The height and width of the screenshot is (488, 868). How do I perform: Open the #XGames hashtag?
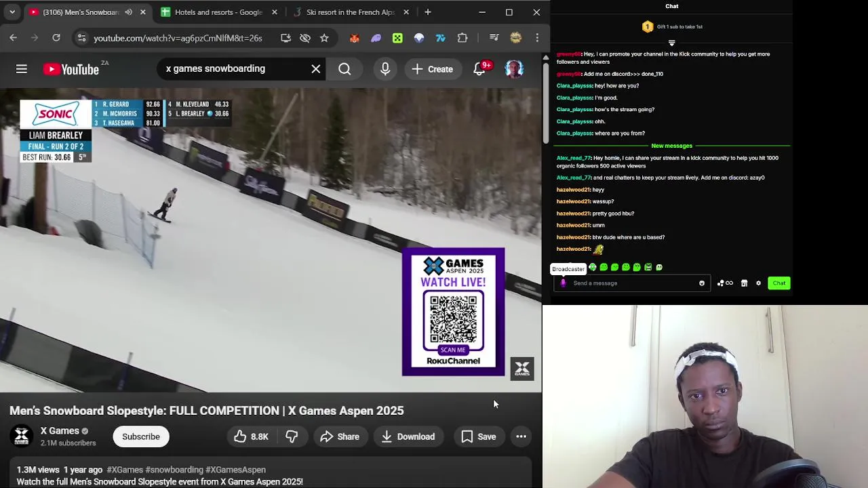tap(125, 470)
